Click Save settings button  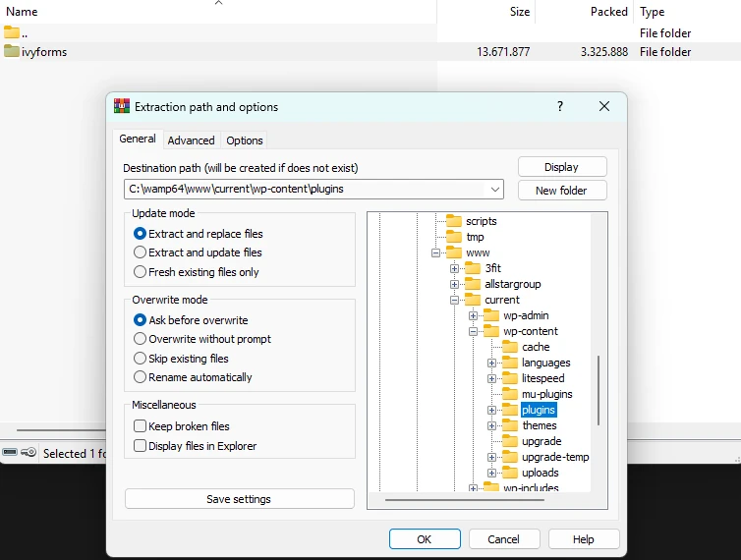click(x=239, y=499)
